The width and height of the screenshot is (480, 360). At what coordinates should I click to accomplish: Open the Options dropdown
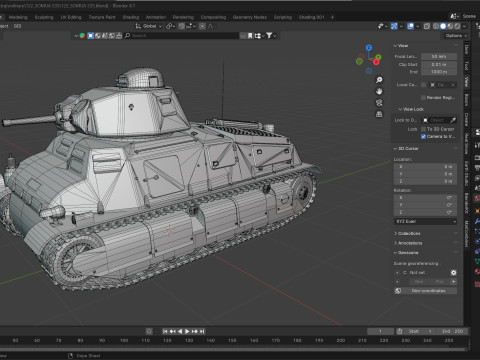pyautogui.click(x=456, y=36)
